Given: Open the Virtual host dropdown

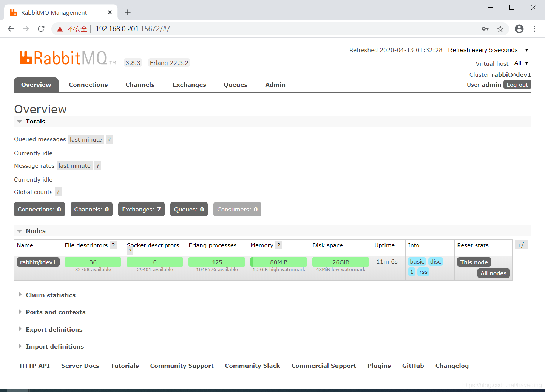Looking at the screenshot, I should 521,63.
